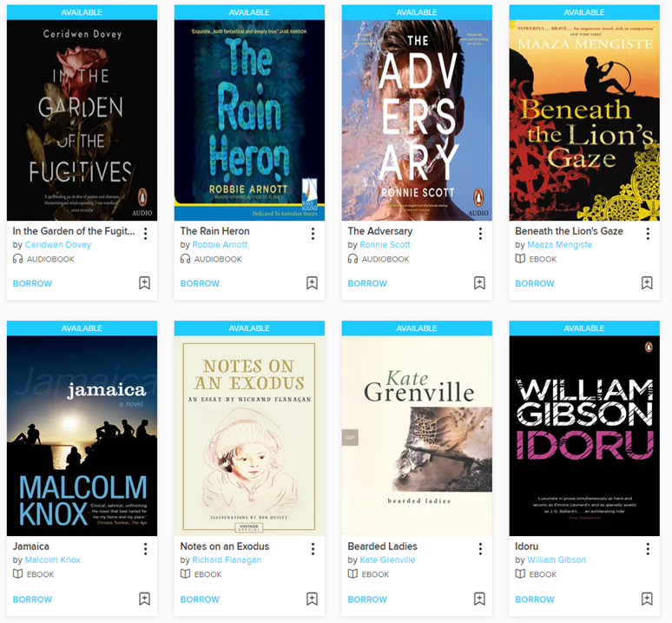
Task: Save The Adversary with bookmark icon
Action: [479, 283]
